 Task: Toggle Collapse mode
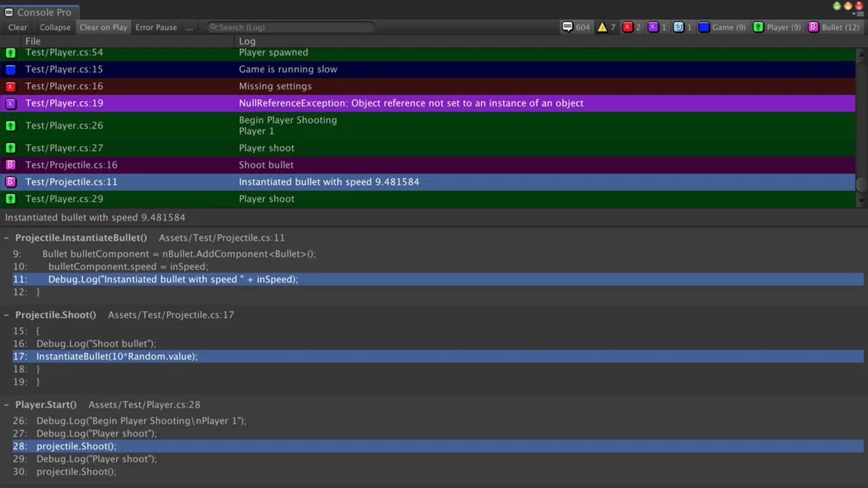tap(55, 27)
